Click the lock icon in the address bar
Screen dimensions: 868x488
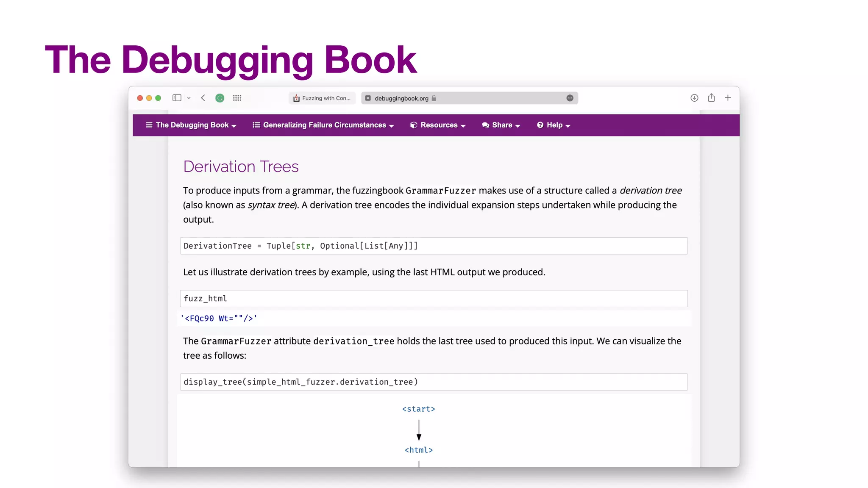pos(434,98)
